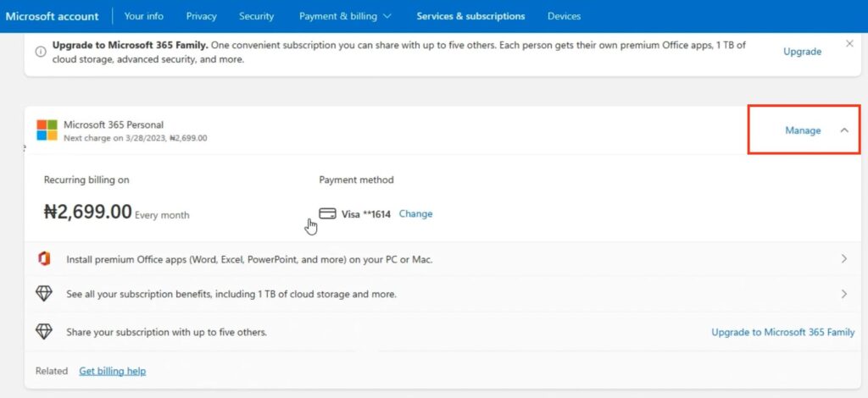The image size is (868, 398).
Task: Click diamond icon next to subscription benefits
Action: tap(44, 294)
